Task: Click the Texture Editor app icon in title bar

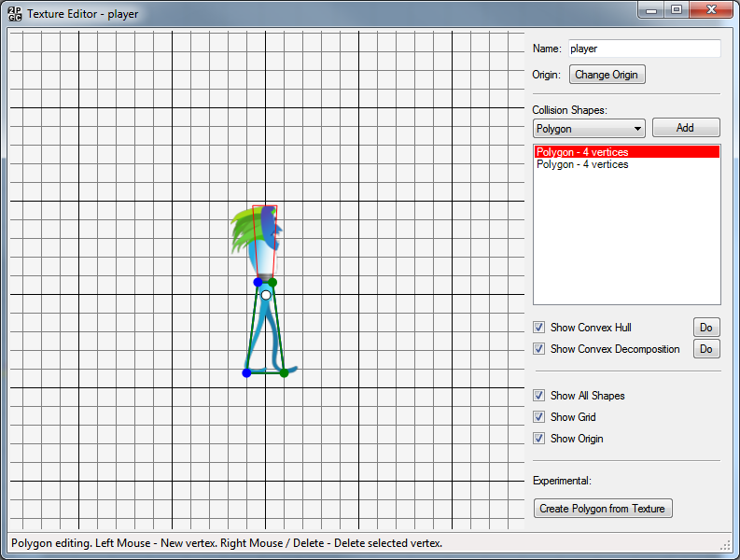Action: [15, 14]
